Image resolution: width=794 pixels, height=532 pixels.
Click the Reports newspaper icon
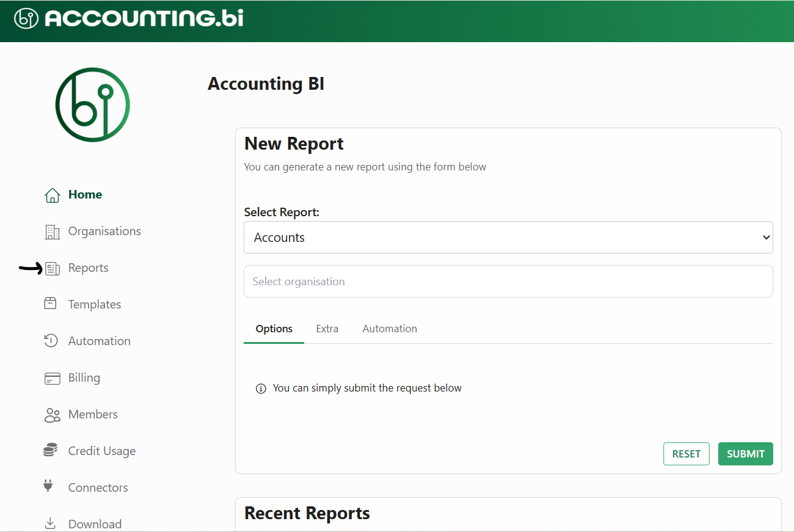[x=53, y=268]
